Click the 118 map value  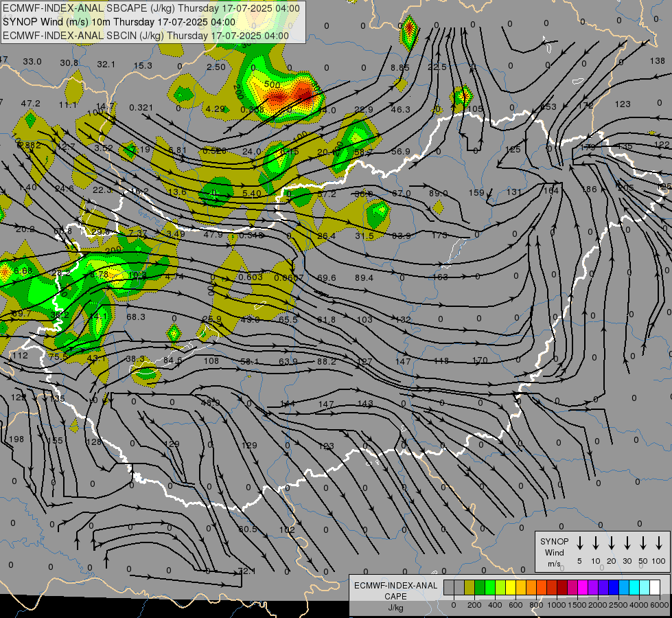click(x=441, y=361)
